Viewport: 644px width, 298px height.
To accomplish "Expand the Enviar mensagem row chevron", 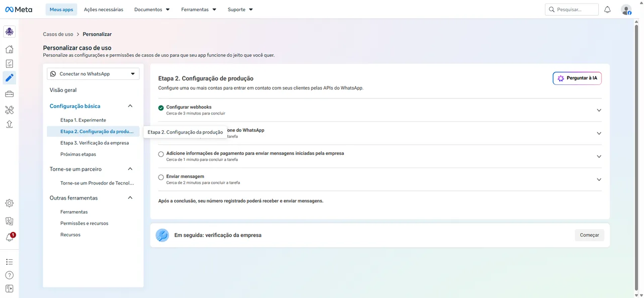I will coord(599,179).
